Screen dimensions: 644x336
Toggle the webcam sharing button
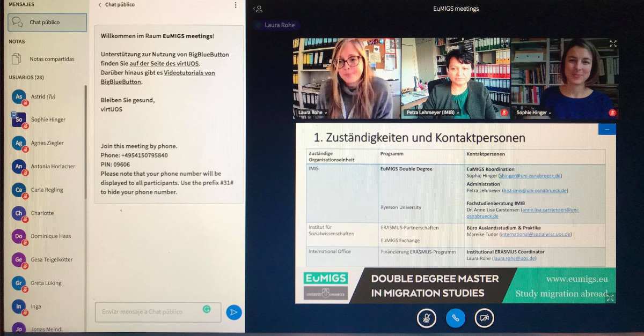(484, 318)
